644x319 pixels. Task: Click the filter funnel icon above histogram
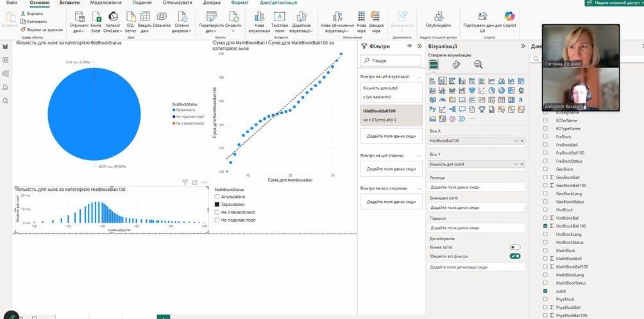pos(185,183)
